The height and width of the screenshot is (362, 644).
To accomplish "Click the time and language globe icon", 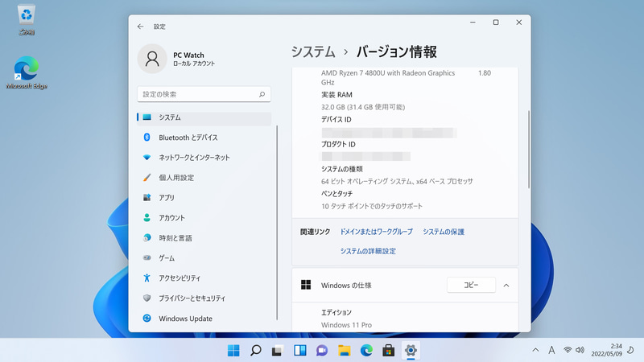I will (x=147, y=237).
